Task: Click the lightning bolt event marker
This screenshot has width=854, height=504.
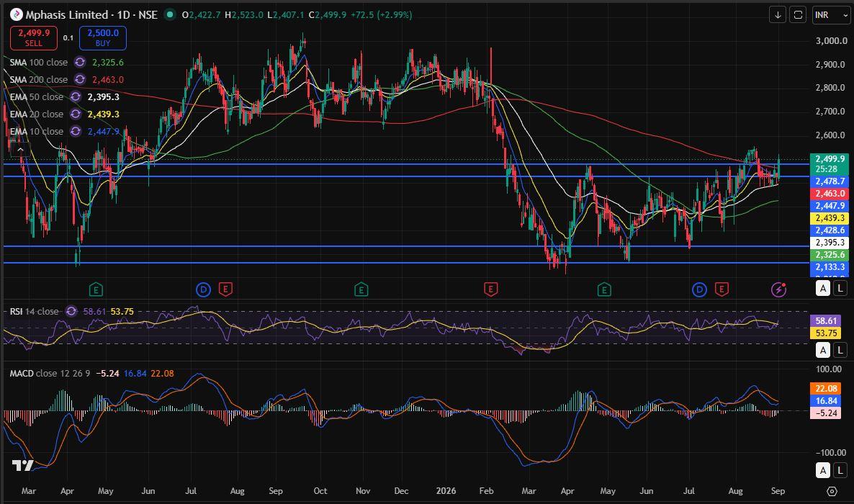Action: (x=779, y=289)
